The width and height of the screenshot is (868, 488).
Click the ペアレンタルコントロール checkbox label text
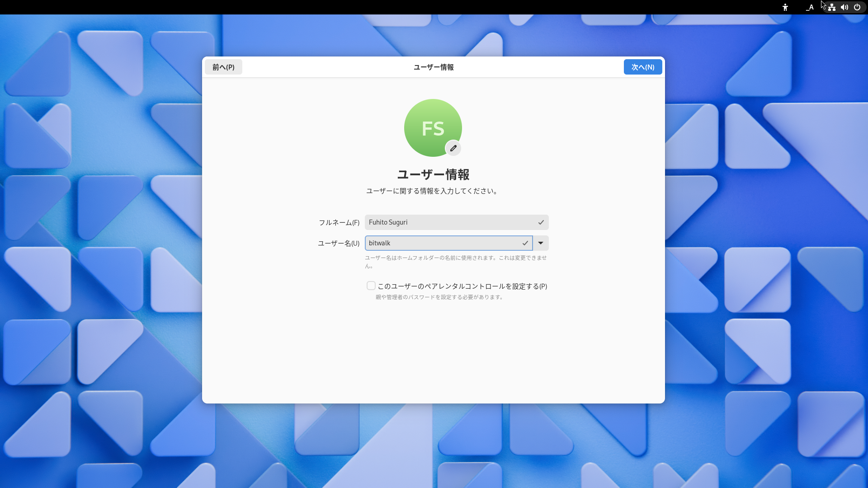pyautogui.click(x=462, y=286)
